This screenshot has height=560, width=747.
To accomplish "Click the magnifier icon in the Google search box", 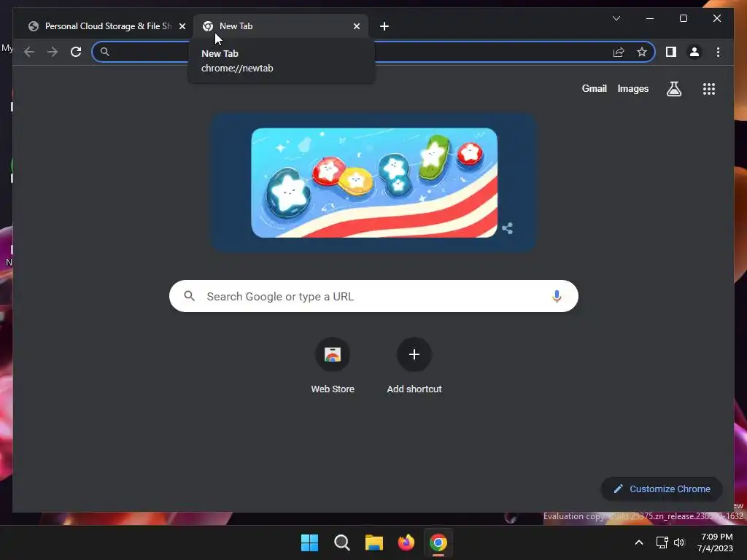I will coord(189,296).
